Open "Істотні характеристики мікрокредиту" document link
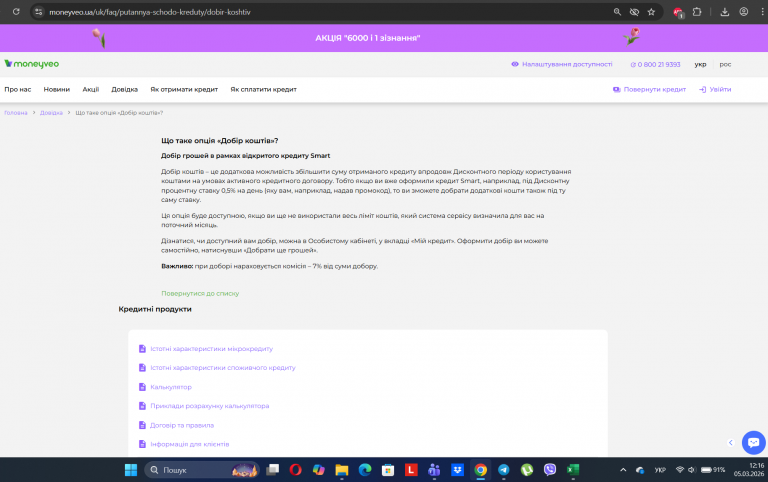Image resolution: width=768 pixels, height=482 pixels. (x=212, y=349)
